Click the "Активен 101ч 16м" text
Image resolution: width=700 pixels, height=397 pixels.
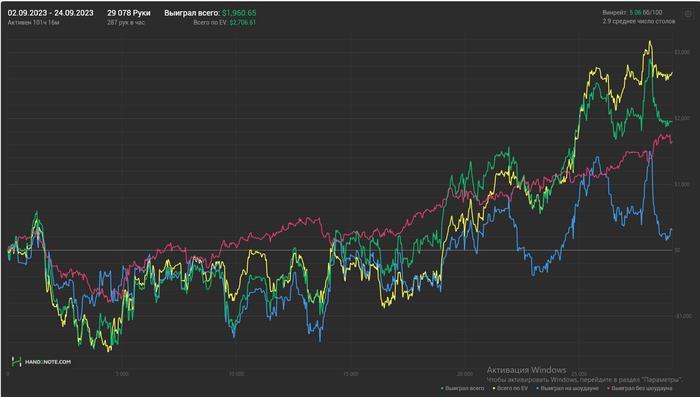[33, 22]
